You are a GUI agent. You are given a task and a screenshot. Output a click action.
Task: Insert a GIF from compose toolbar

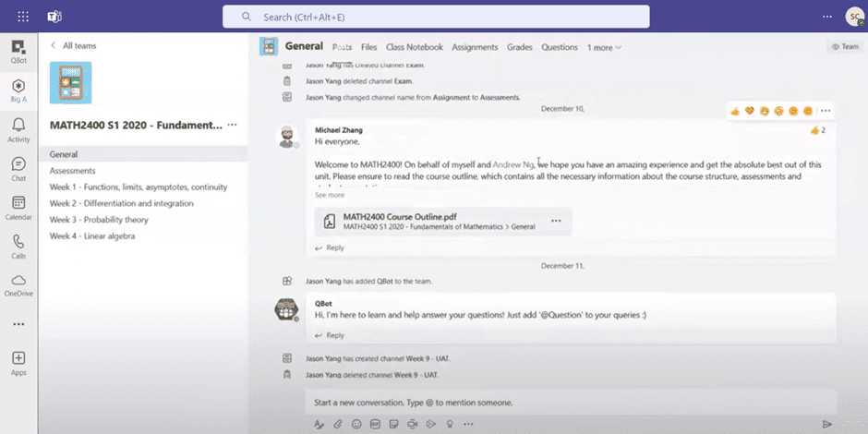click(x=375, y=424)
